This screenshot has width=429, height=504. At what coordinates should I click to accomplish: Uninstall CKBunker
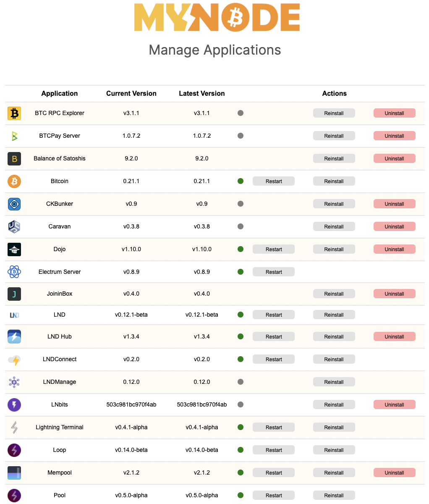click(x=395, y=204)
